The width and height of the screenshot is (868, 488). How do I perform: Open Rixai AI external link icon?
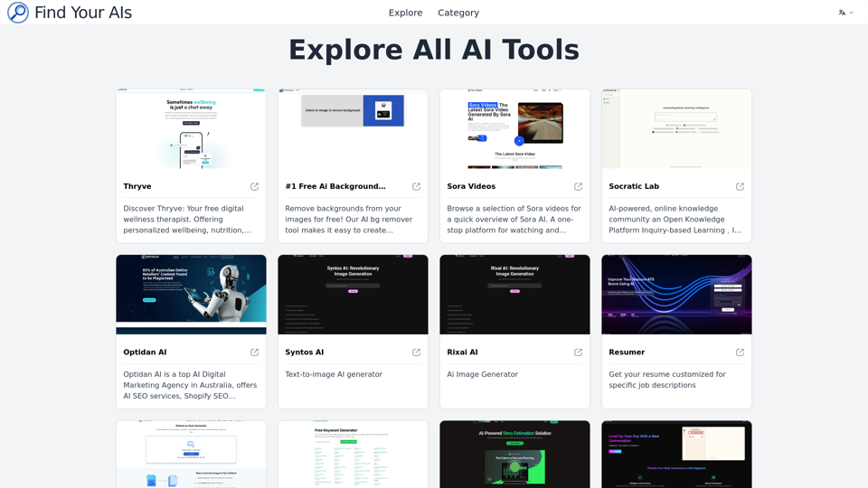[578, 352]
